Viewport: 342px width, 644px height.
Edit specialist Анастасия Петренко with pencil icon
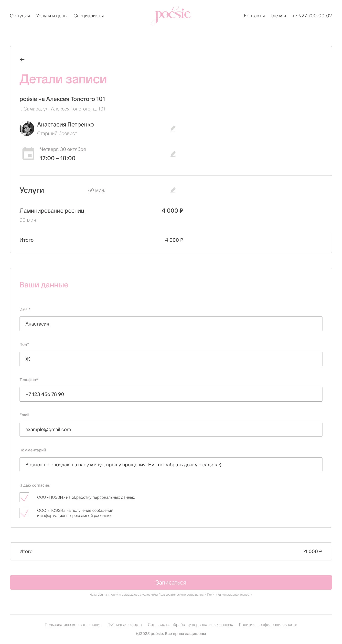tap(173, 129)
